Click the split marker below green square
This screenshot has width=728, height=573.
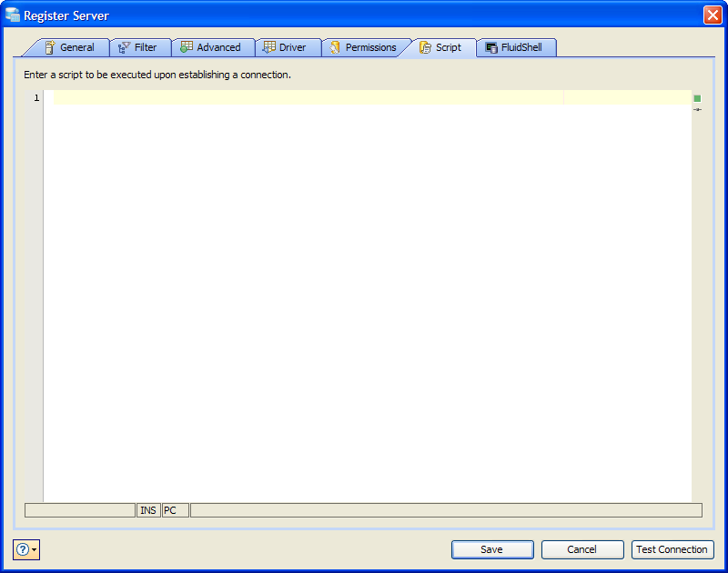(x=697, y=109)
